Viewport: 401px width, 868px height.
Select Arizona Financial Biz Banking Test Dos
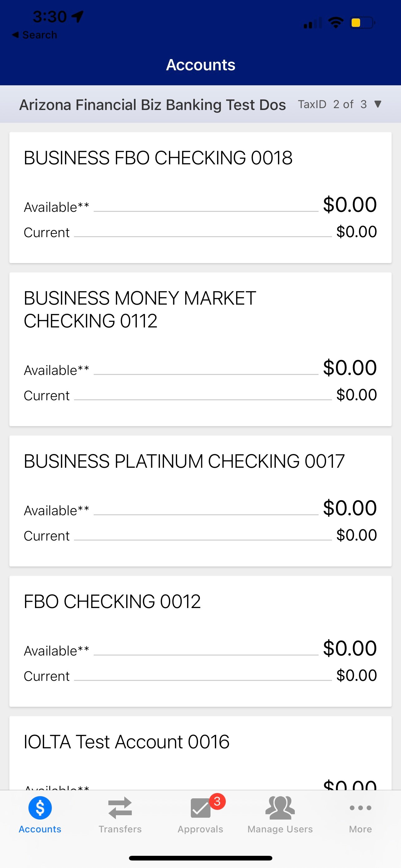click(x=152, y=105)
